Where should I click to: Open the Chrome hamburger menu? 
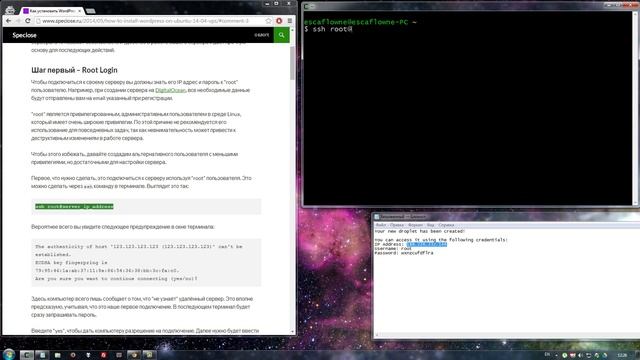click(x=290, y=21)
